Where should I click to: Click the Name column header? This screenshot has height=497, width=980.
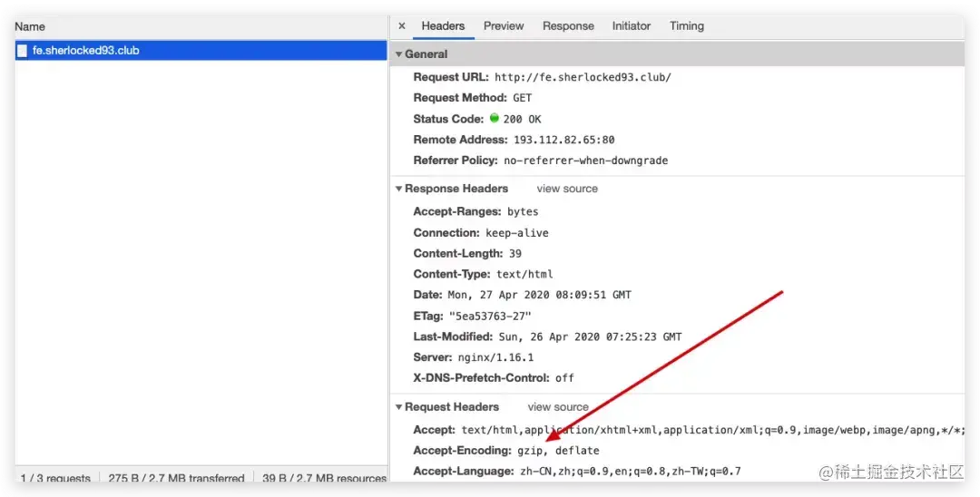[x=30, y=27]
